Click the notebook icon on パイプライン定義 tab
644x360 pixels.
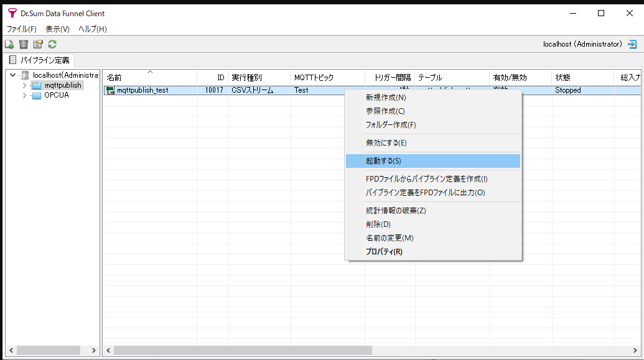point(12,60)
